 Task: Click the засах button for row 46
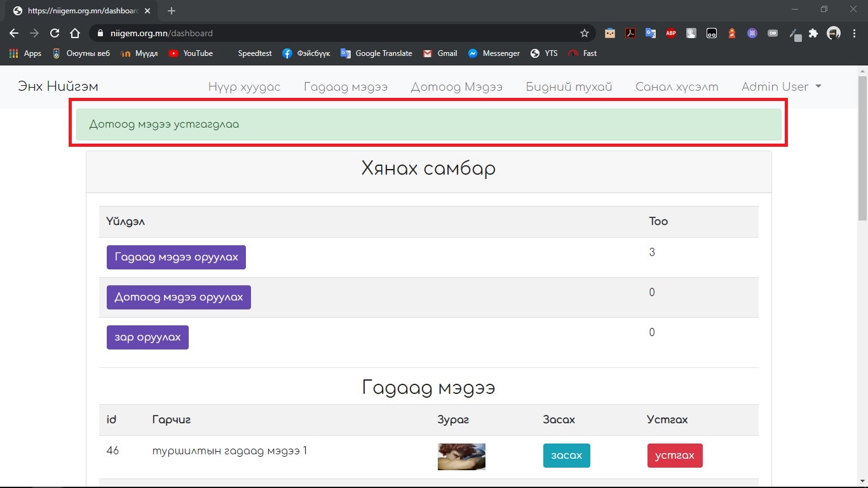tap(566, 456)
